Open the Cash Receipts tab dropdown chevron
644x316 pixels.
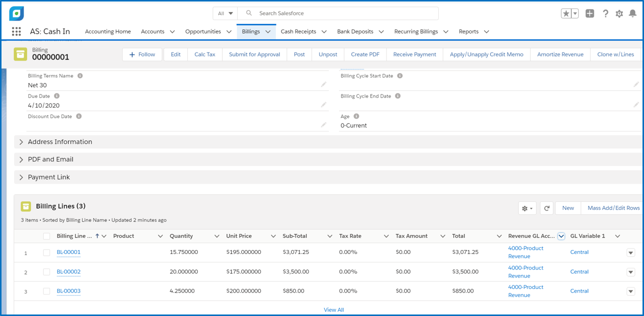(x=324, y=31)
